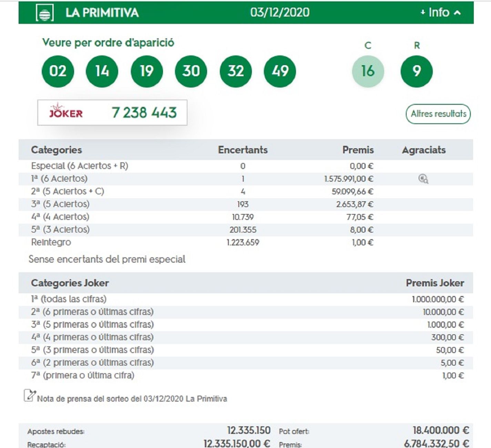491x448 pixels.
Task: Click the Categories Joker header
Action: [70, 283]
